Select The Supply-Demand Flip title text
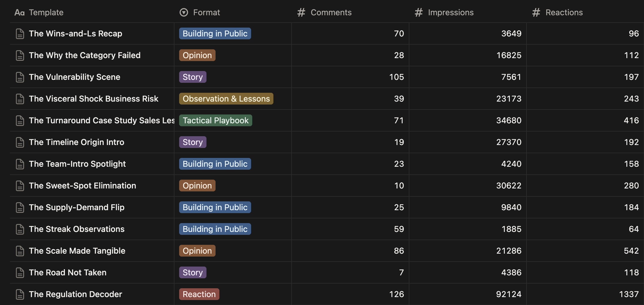 click(77, 207)
